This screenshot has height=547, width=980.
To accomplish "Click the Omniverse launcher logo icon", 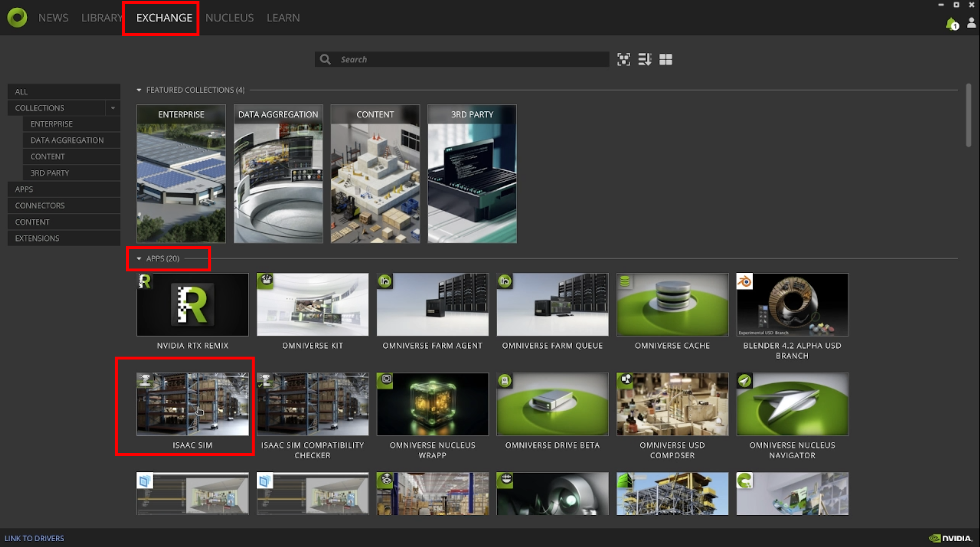I will (x=17, y=17).
